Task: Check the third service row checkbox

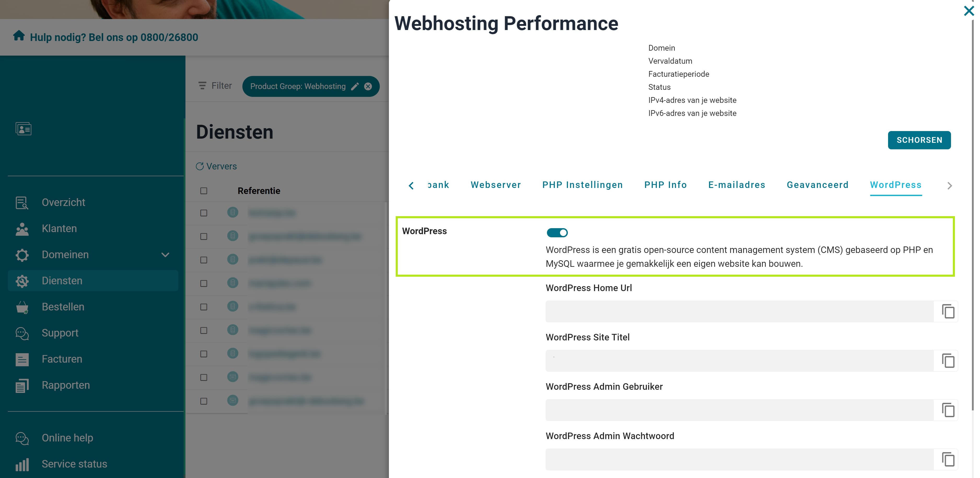Action: click(x=204, y=260)
